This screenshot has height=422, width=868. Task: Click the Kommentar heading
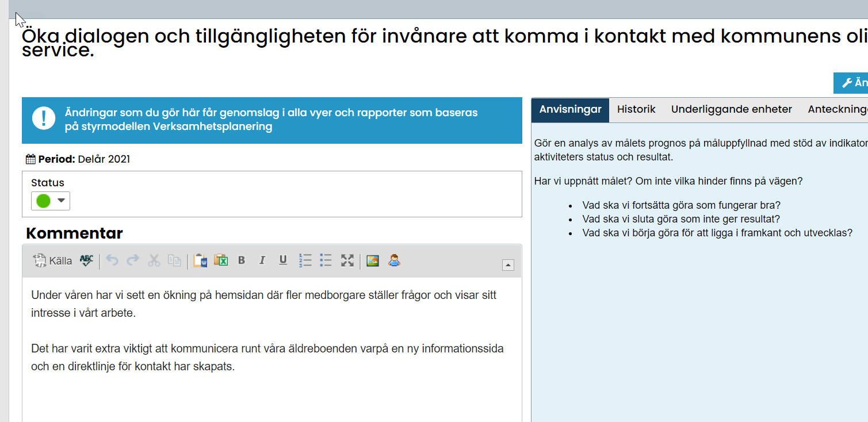point(74,233)
